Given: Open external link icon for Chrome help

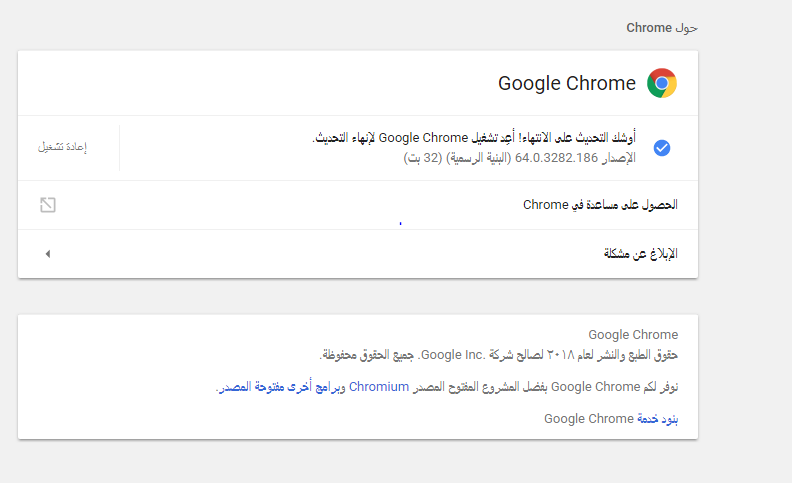Looking at the screenshot, I should click(x=48, y=205).
